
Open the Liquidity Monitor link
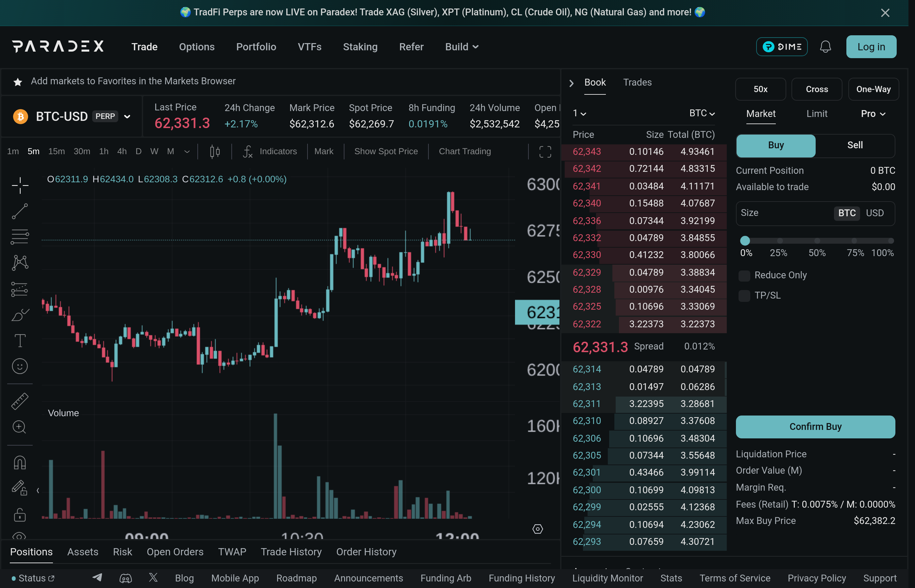[607, 578]
